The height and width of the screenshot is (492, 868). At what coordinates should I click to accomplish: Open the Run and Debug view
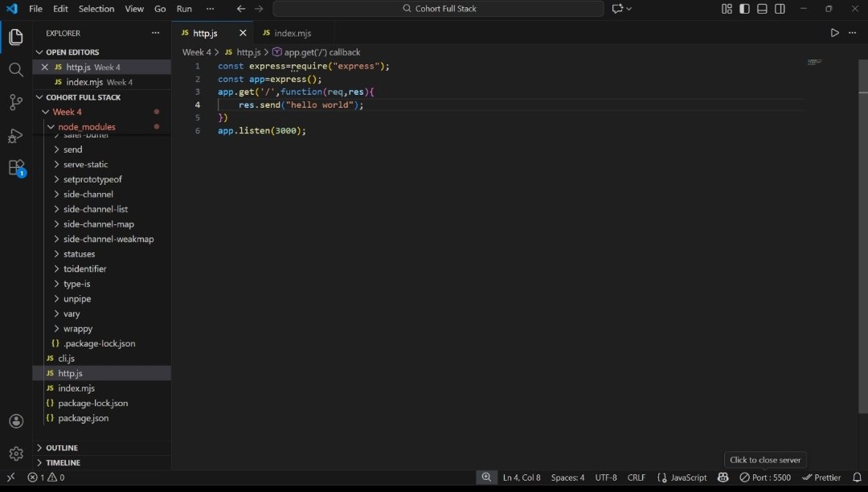(16, 135)
